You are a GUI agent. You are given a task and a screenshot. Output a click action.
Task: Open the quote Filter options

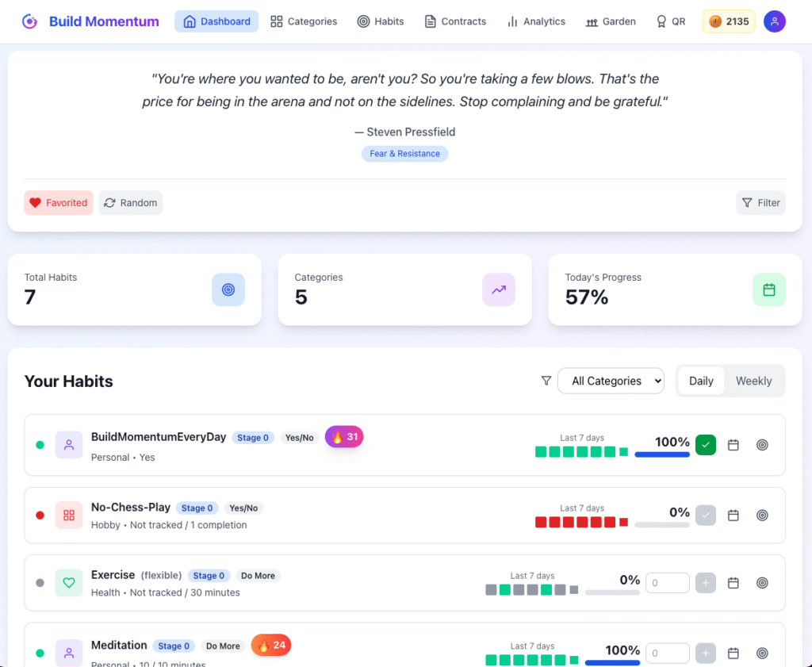click(x=760, y=203)
